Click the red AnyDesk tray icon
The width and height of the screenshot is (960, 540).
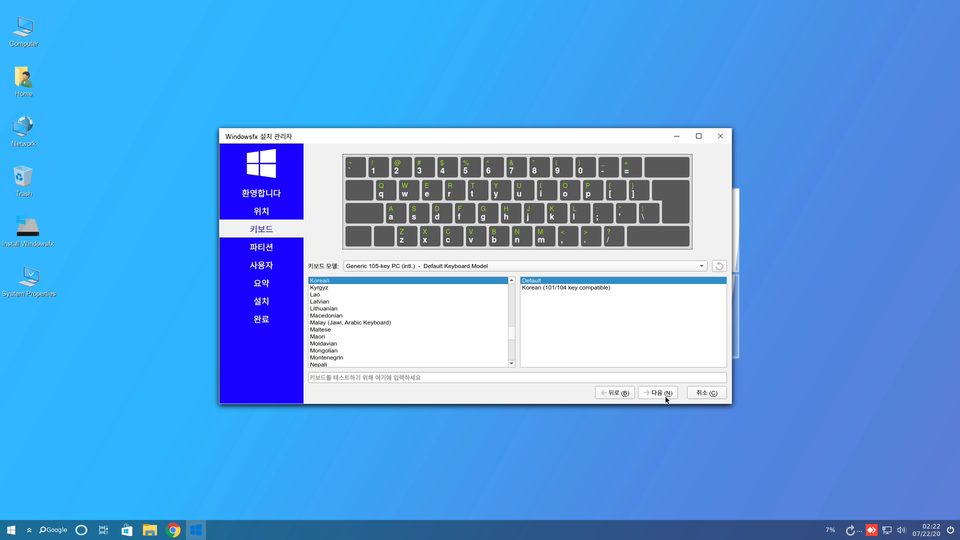point(871,530)
